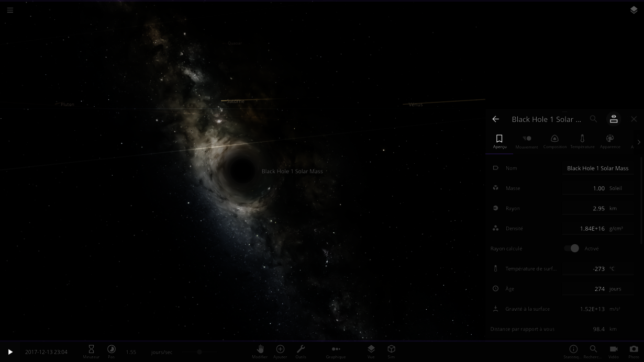Select the Quasar label
Screen dimensions: 644x362
(235, 43)
